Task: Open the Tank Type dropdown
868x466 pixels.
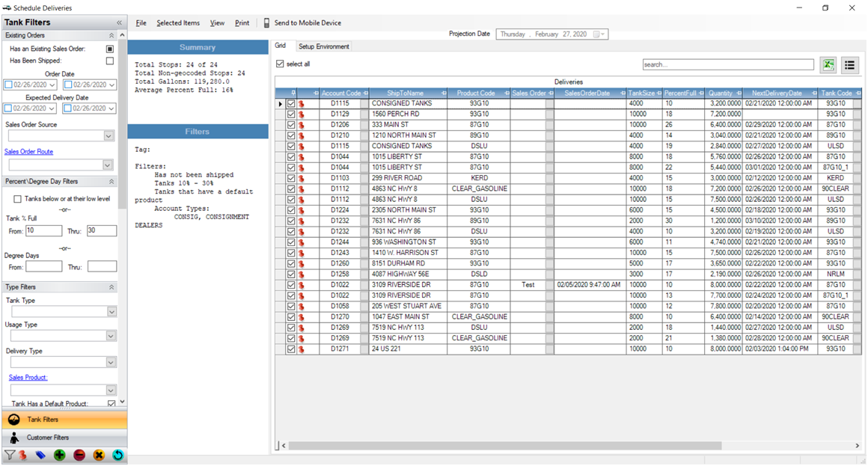Action: (x=111, y=312)
